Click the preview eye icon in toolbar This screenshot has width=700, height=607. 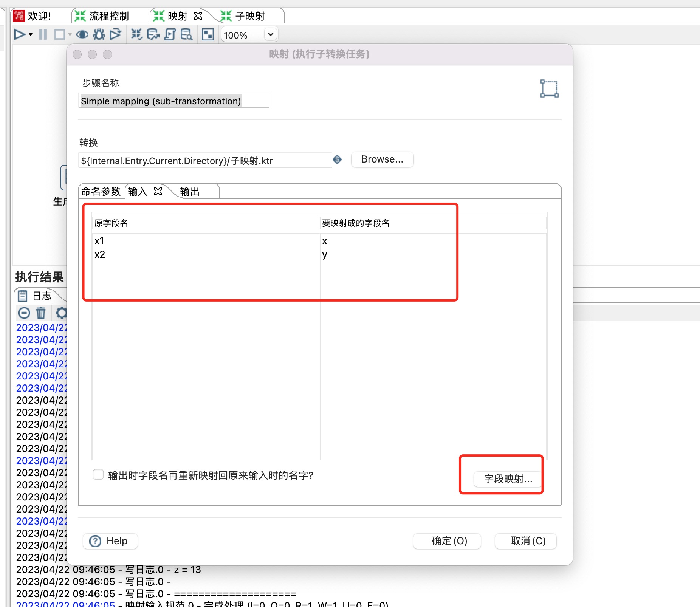click(x=82, y=35)
